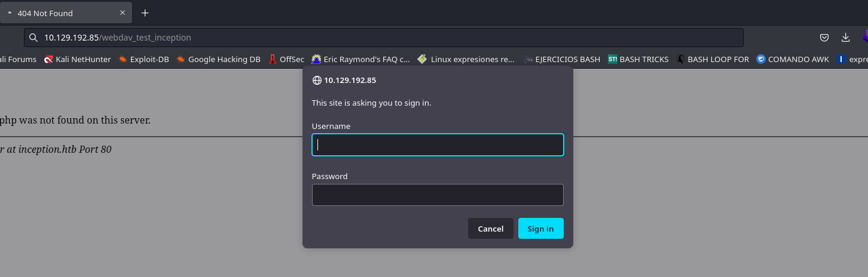This screenshot has width=868, height=277.
Task: Focus the Username input field
Action: 438,145
